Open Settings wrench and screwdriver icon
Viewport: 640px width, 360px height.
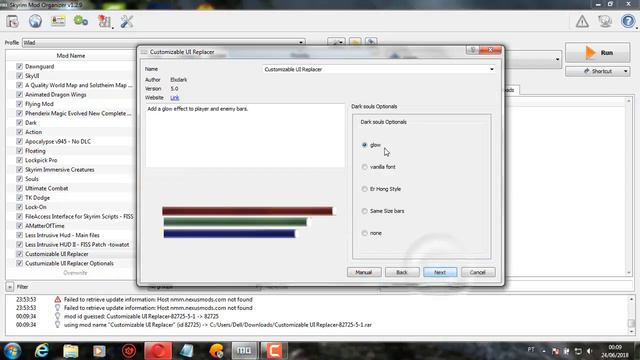pos(127,21)
